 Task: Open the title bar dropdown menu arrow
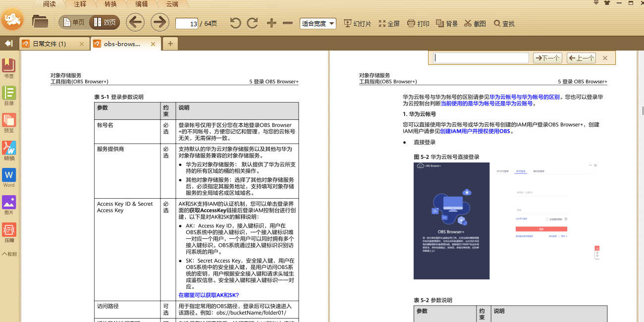[x=595, y=2]
